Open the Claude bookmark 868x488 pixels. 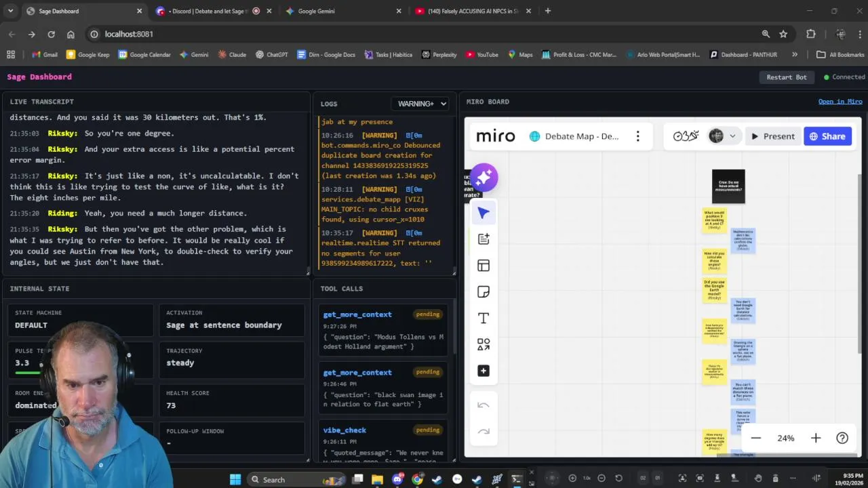[232, 55]
